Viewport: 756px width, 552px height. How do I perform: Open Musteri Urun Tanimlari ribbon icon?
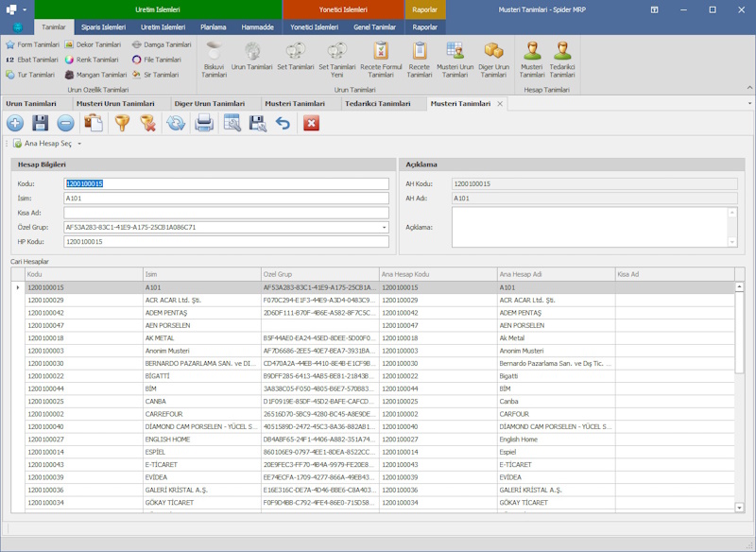[x=455, y=60]
